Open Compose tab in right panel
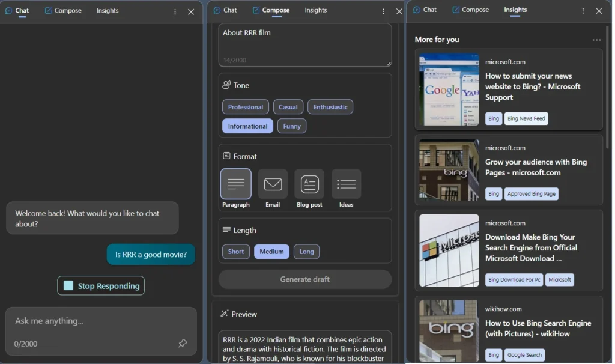 tap(471, 10)
